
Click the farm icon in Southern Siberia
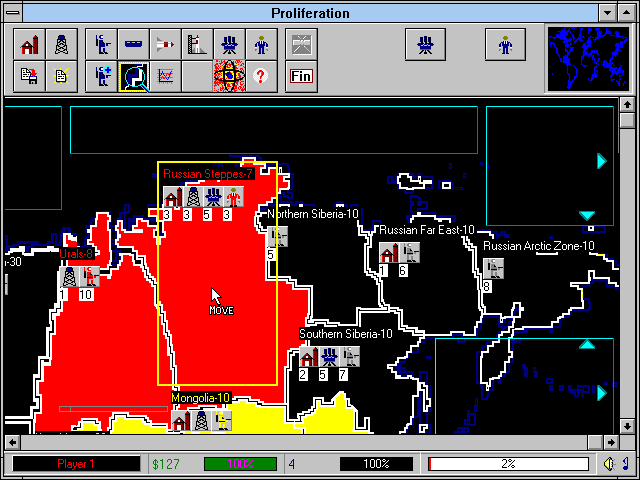pyautogui.click(x=309, y=357)
